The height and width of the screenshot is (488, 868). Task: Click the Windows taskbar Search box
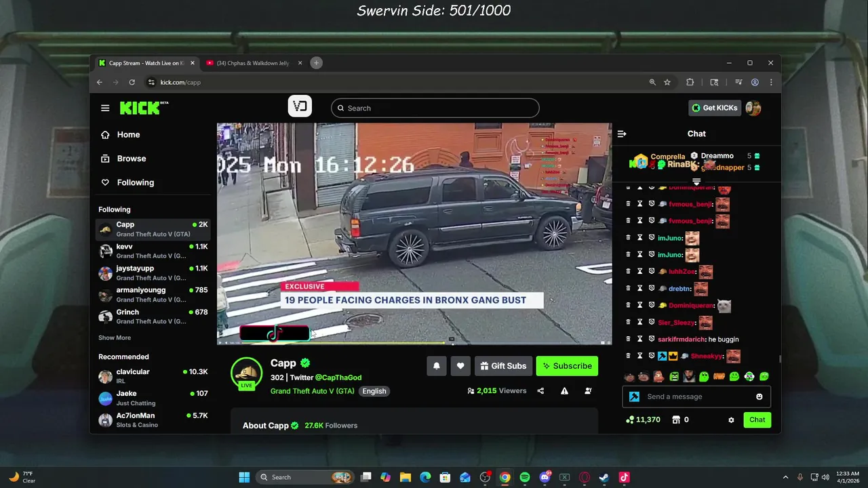[305, 477]
